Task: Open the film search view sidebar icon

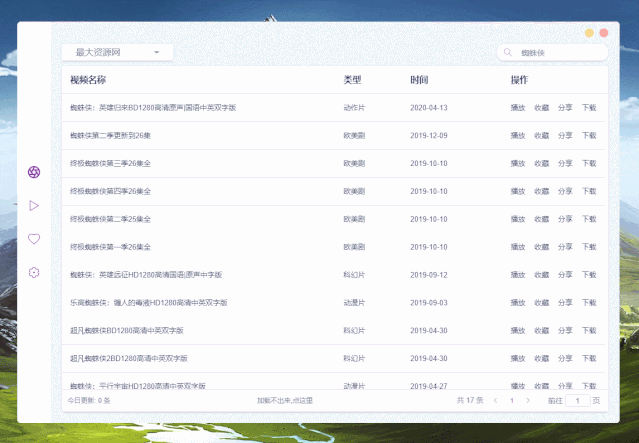Action: [x=34, y=172]
